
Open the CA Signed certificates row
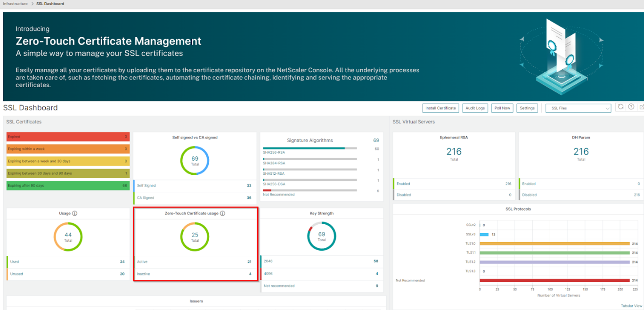195,198
